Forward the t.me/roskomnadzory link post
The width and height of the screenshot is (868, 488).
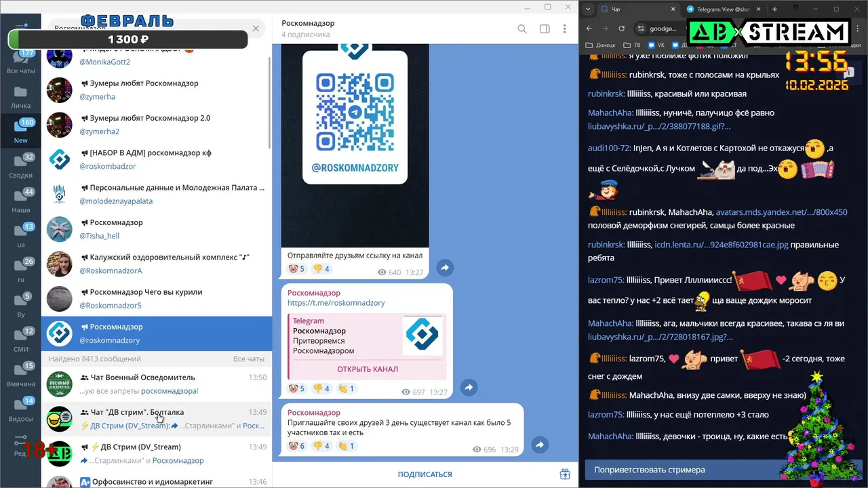pos(469,388)
